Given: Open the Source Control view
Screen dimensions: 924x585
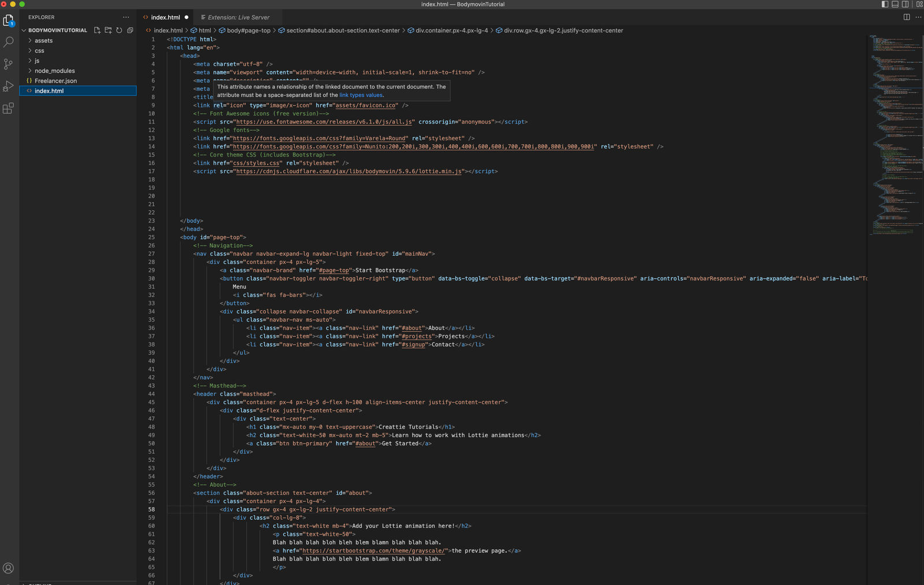Looking at the screenshot, I should (9, 64).
